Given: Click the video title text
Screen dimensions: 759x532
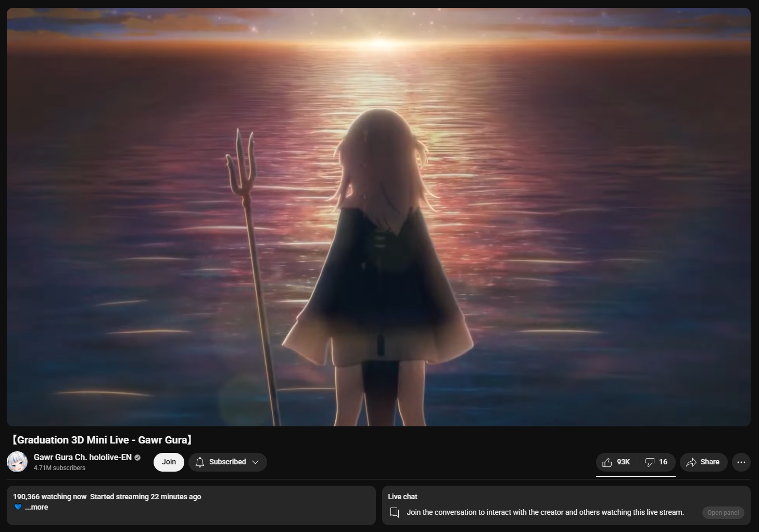Looking at the screenshot, I should tap(102, 440).
